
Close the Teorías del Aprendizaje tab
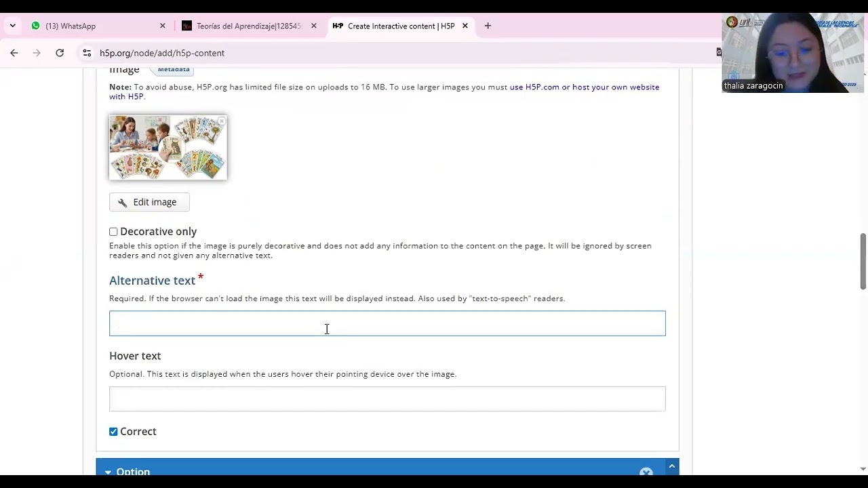314,26
